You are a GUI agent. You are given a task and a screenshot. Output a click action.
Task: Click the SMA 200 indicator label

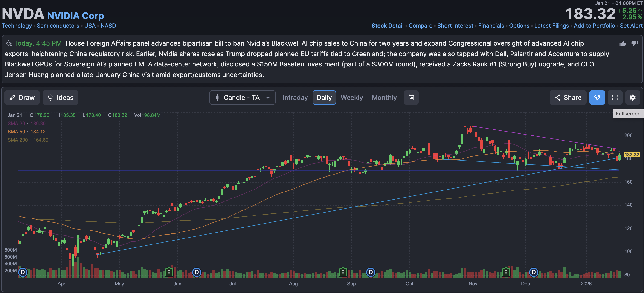tap(17, 140)
